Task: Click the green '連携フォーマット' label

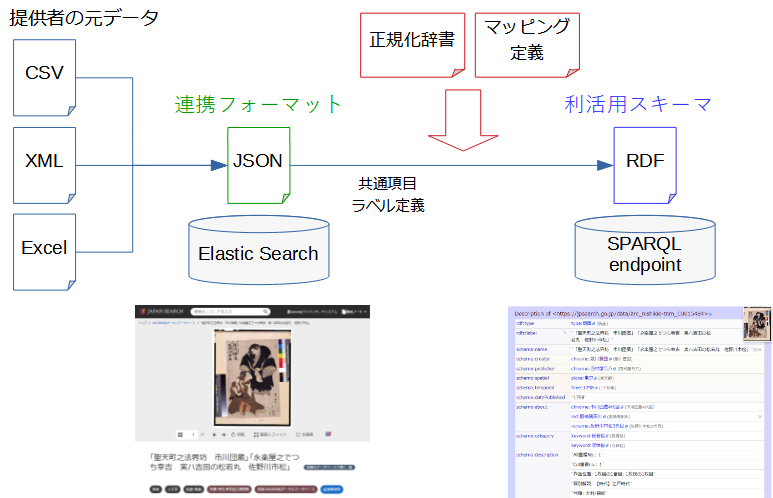Action: [x=258, y=105]
